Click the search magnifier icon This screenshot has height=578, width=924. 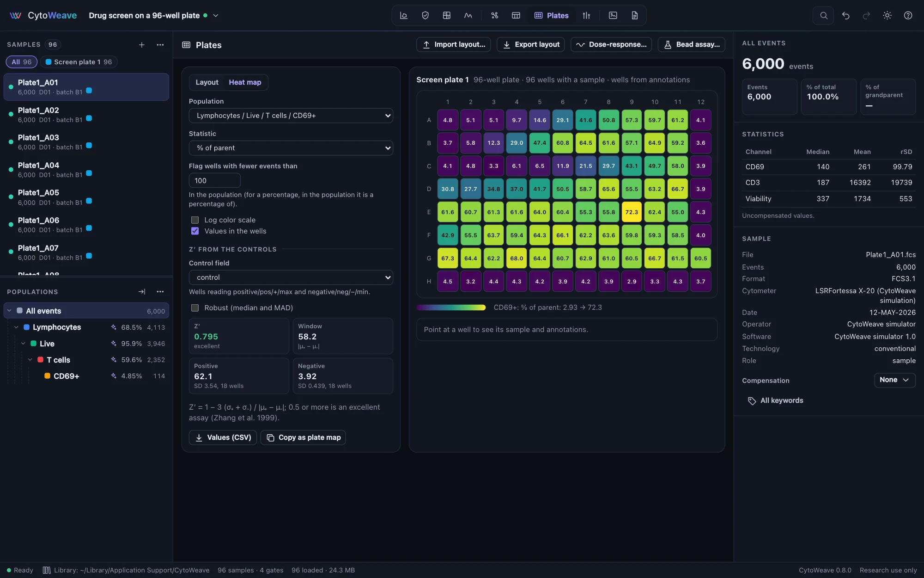[x=823, y=15]
